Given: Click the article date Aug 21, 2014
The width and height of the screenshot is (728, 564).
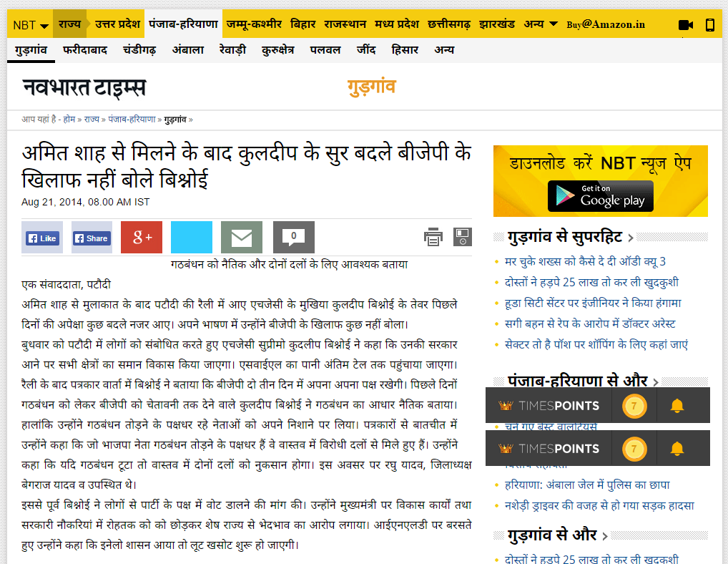Looking at the screenshot, I should click(85, 202).
